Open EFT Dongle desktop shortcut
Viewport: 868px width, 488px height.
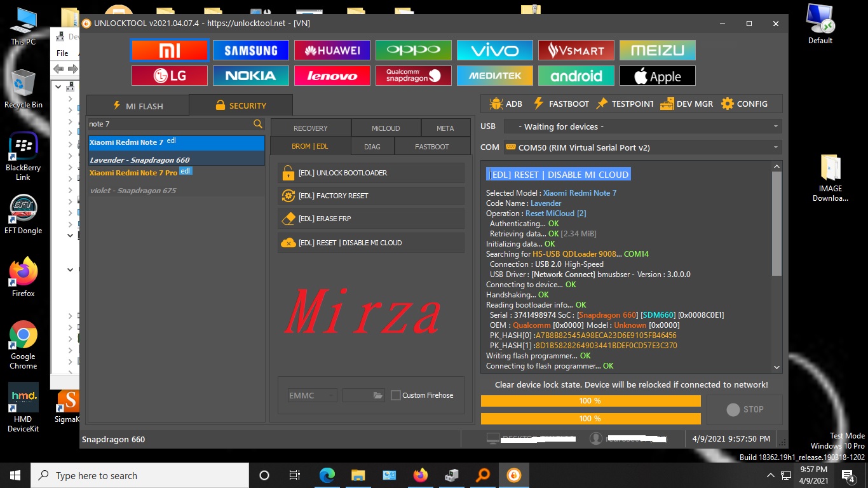tap(24, 215)
